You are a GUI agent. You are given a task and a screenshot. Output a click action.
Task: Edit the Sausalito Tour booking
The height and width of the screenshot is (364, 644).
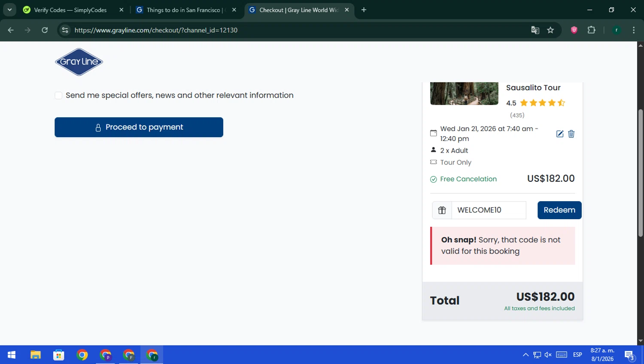[560, 134]
